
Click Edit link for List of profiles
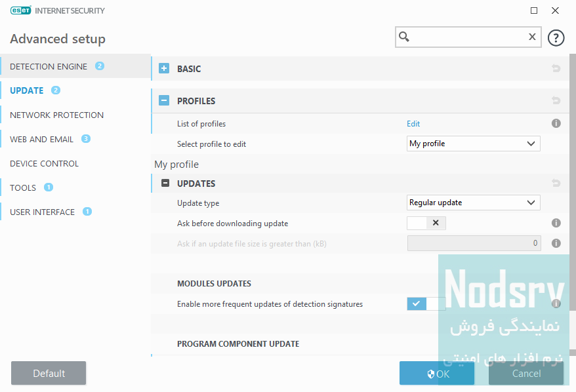pyautogui.click(x=413, y=124)
